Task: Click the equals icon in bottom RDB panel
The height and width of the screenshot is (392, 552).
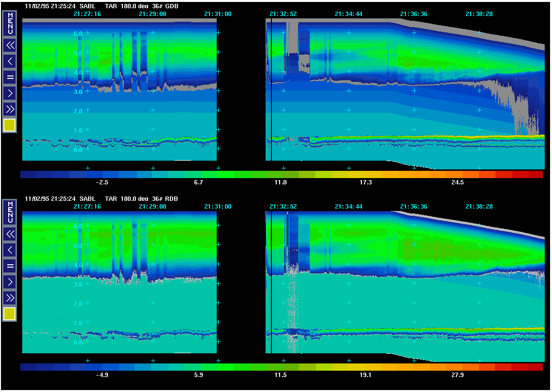Action: coord(10,266)
